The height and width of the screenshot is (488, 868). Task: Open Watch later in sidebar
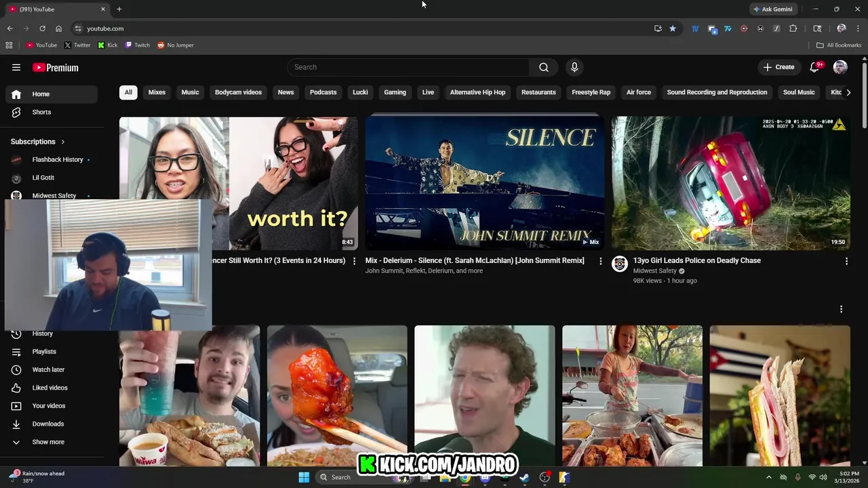pyautogui.click(x=52, y=369)
